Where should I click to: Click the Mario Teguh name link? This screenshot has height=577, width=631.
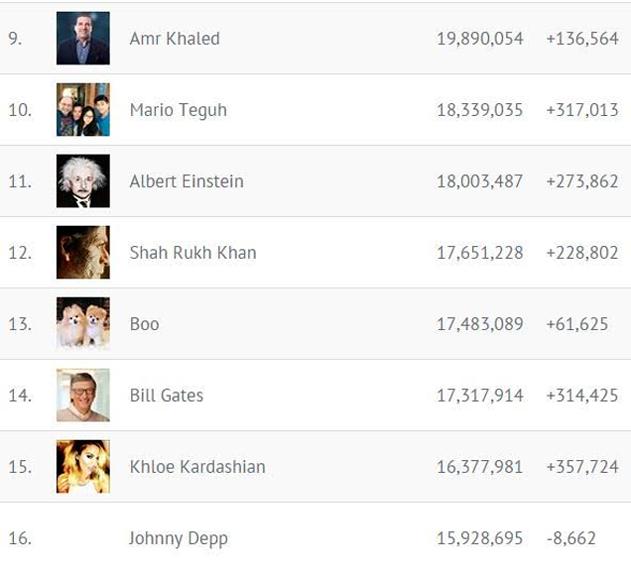[x=178, y=110]
